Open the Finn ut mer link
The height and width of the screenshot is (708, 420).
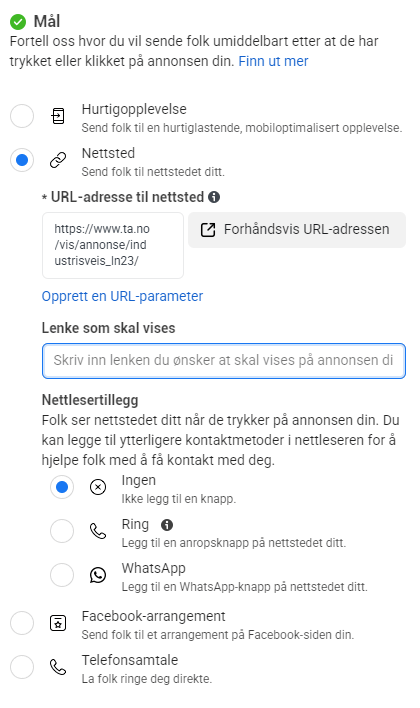click(273, 61)
